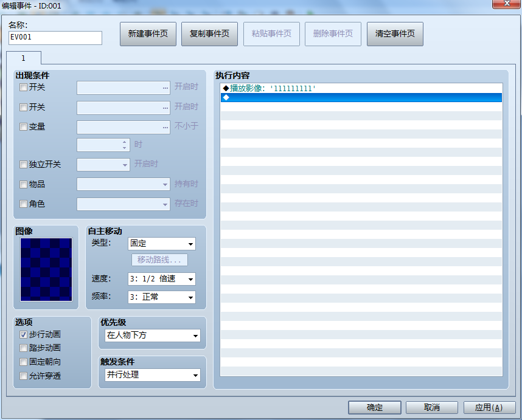
Task: Select the highlighted empty command line
Action: pyautogui.click(x=361, y=97)
